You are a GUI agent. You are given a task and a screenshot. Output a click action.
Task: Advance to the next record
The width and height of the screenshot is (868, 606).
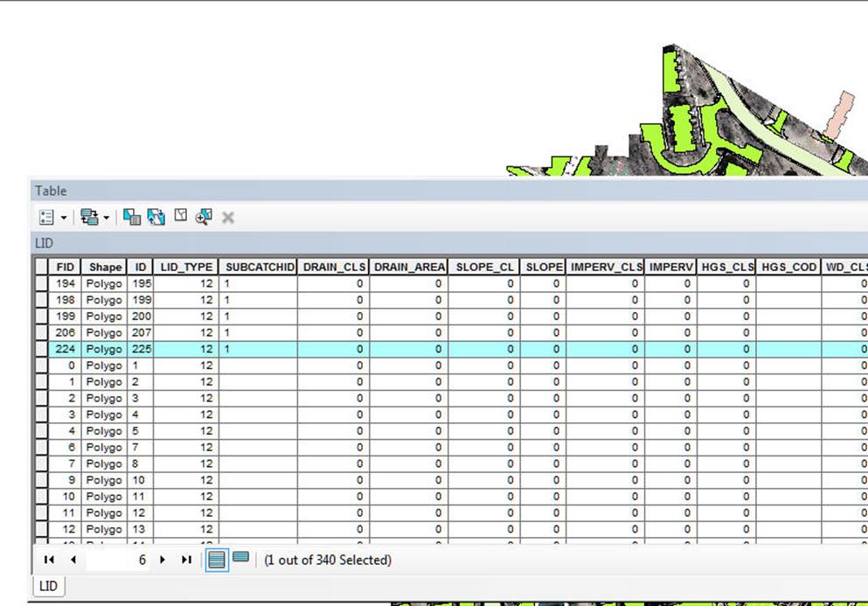coord(163,560)
